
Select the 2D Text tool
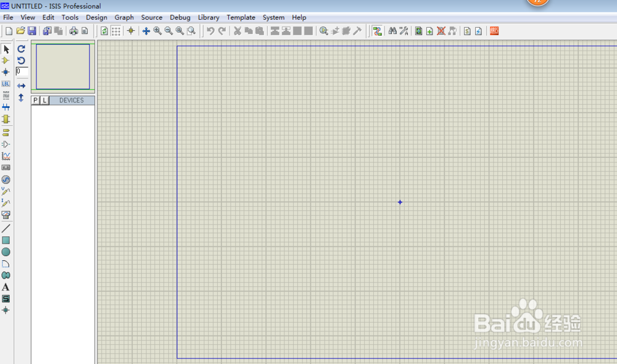coord(6,287)
